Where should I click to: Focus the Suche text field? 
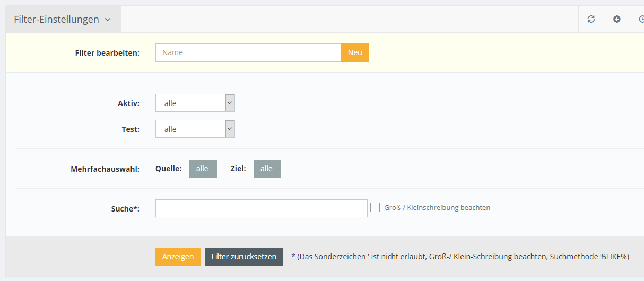pyautogui.click(x=261, y=208)
